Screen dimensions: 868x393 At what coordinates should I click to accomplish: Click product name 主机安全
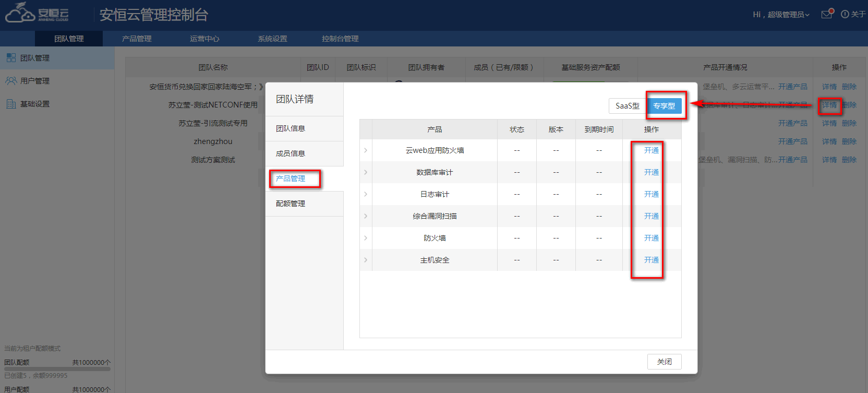pyautogui.click(x=435, y=260)
